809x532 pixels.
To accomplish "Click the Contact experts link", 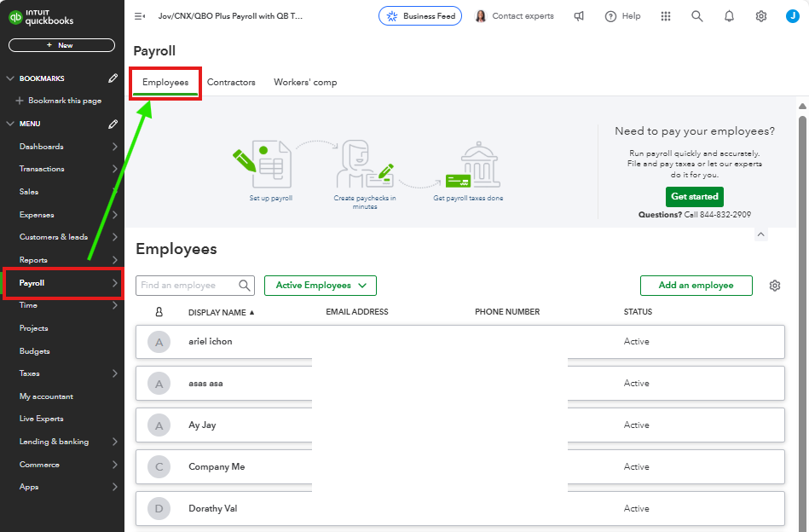I will [x=523, y=16].
